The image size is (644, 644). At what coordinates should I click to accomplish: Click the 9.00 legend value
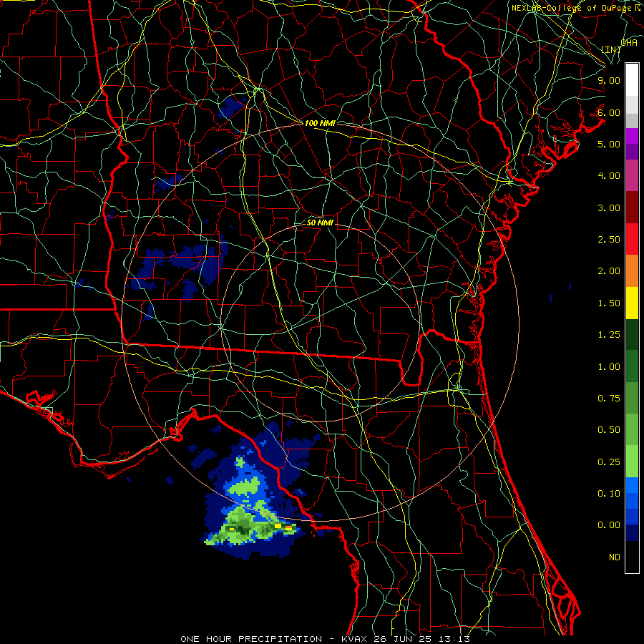(609, 80)
